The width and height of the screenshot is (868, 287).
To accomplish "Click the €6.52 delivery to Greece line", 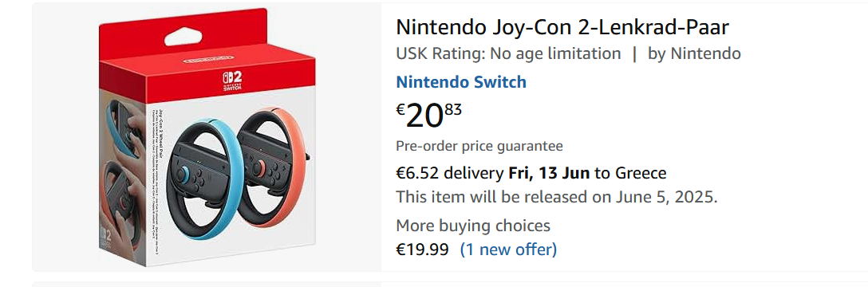I will coord(531,173).
